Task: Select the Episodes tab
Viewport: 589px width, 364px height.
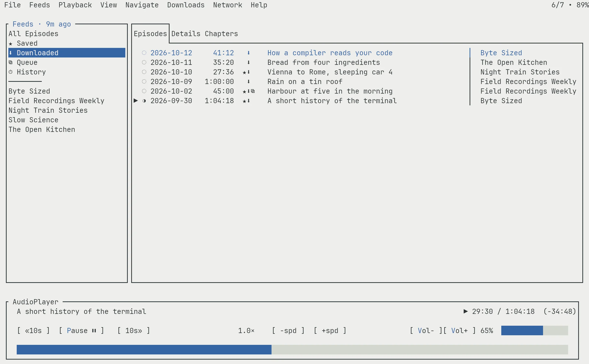Action: (150, 34)
